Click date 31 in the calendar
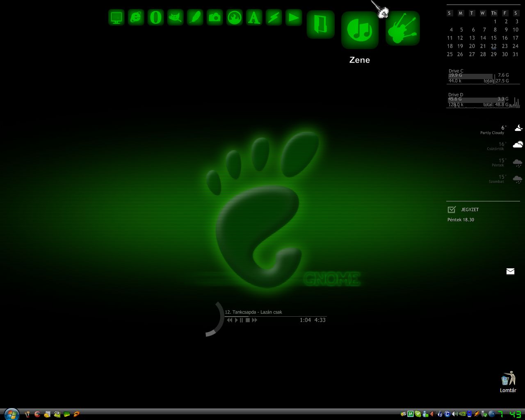 pyautogui.click(x=516, y=54)
